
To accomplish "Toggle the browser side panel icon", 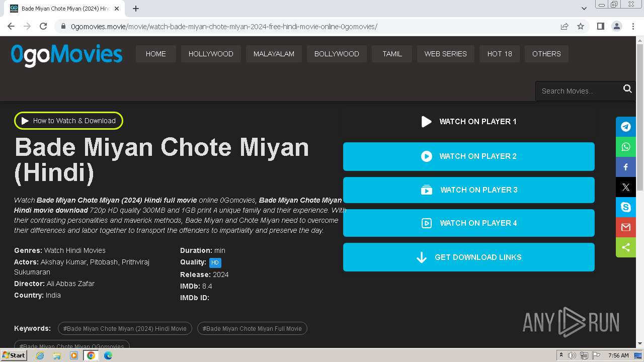I will (600, 26).
